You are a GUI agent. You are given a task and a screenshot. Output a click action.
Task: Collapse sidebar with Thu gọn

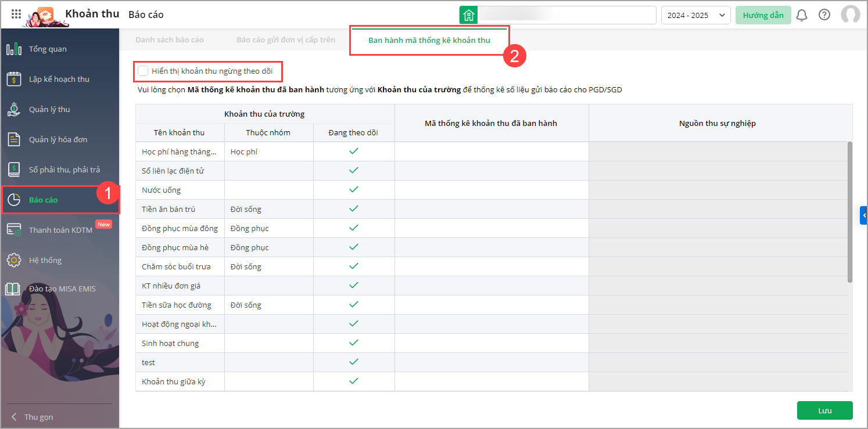click(38, 417)
